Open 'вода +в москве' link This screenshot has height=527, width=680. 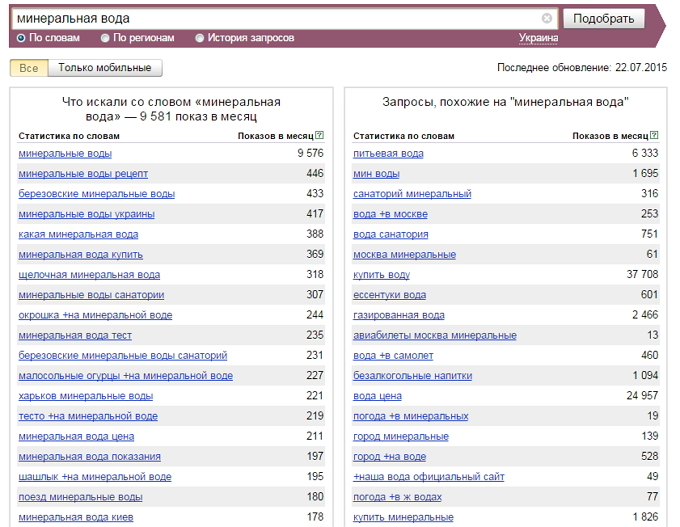click(390, 214)
